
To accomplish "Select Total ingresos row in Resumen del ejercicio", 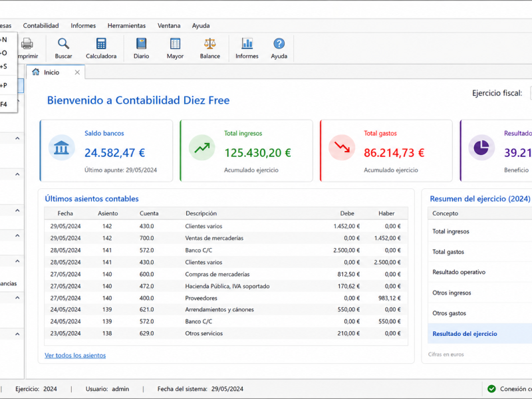I will click(480, 231).
